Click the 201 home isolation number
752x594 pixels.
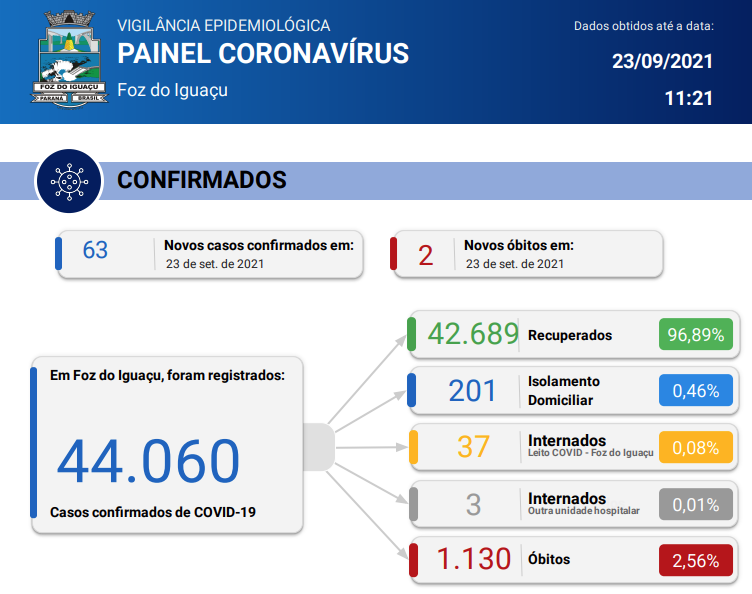472,391
